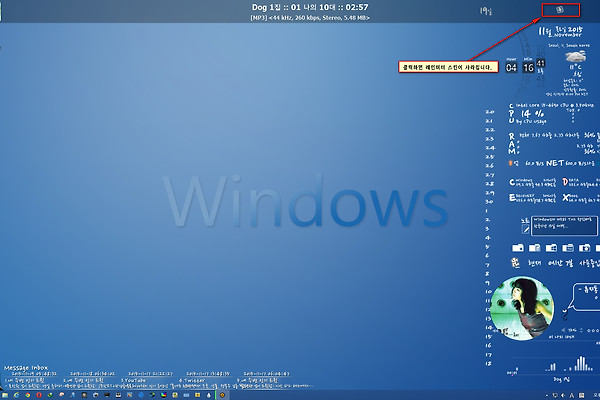Screen dimensions: 600x400
Task: Click the Intel Core CPU model text
Action: click(555, 105)
